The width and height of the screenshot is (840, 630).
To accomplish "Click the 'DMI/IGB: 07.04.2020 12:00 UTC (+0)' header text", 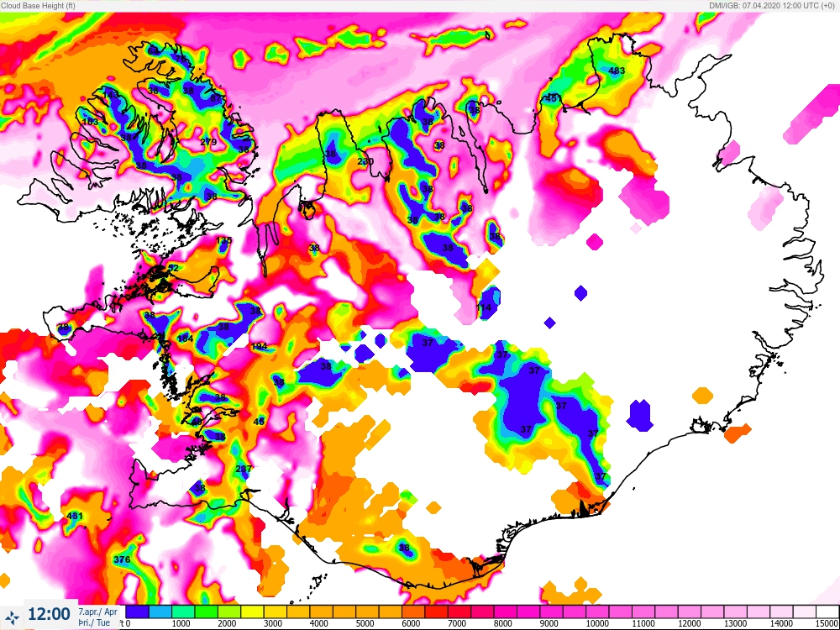I will pos(773,6).
